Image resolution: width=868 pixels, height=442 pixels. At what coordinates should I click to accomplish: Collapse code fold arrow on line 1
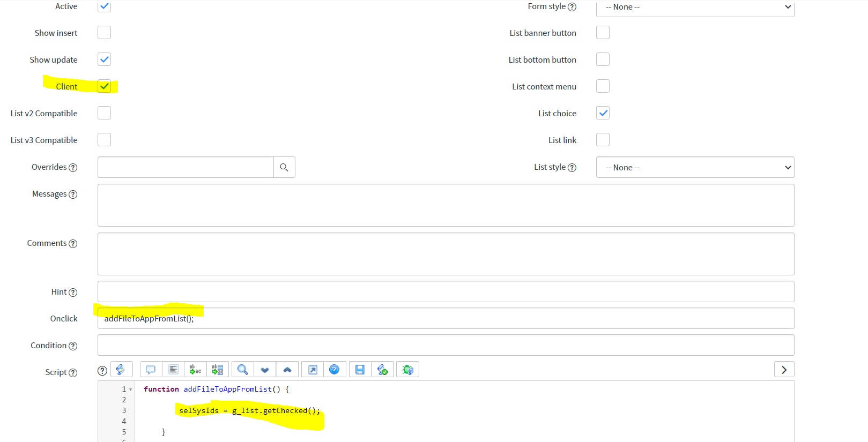point(130,389)
